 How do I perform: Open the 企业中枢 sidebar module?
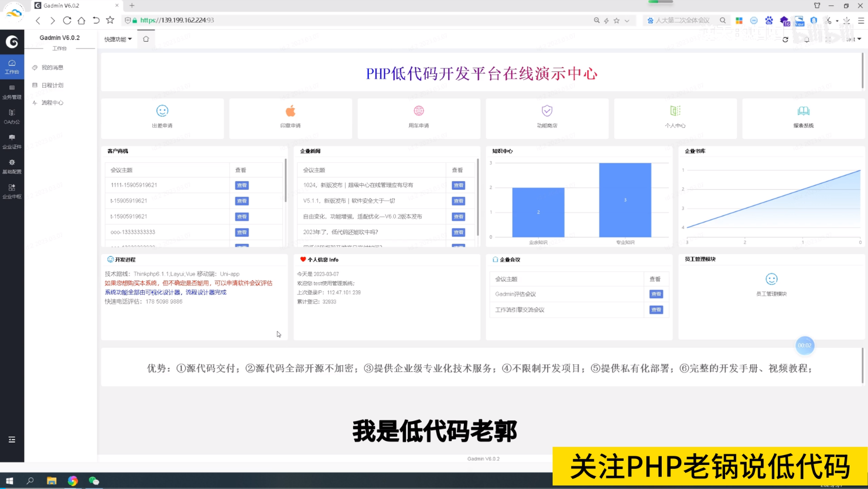12,192
